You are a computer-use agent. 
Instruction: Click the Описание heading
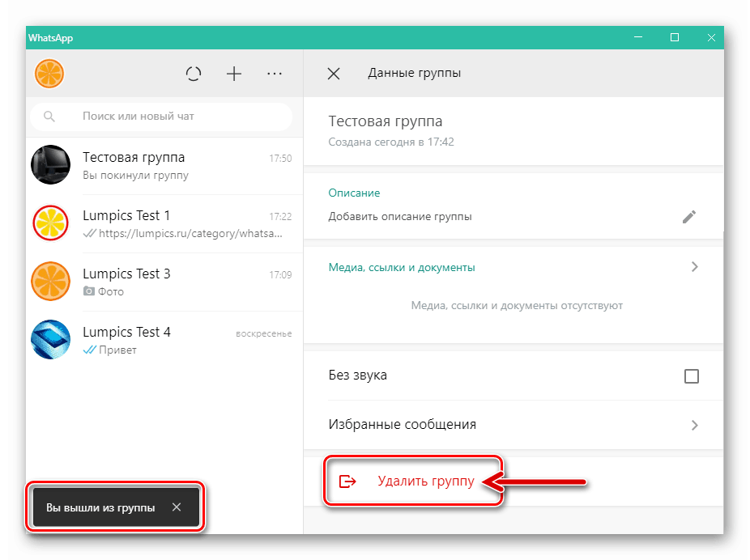(354, 193)
